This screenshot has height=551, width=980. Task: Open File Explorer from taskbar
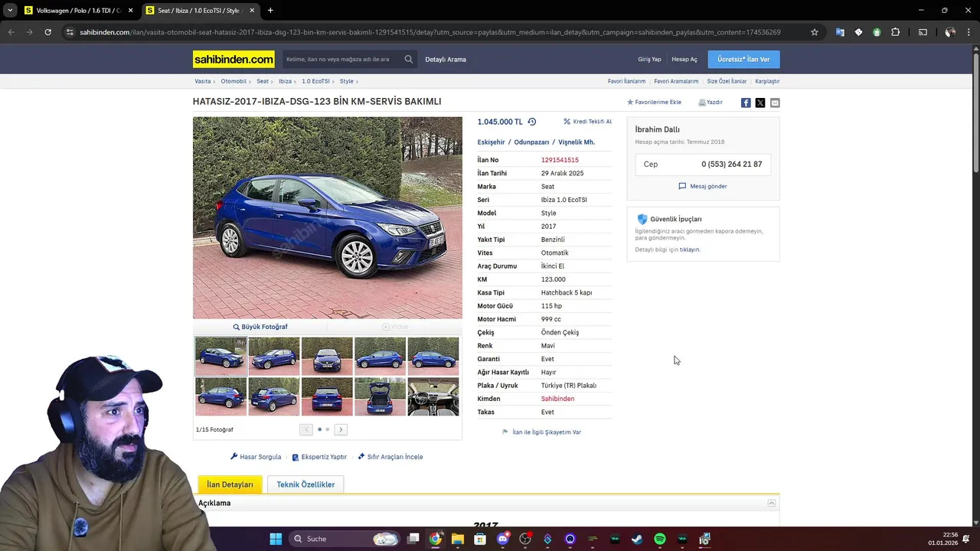click(x=458, y=539)
